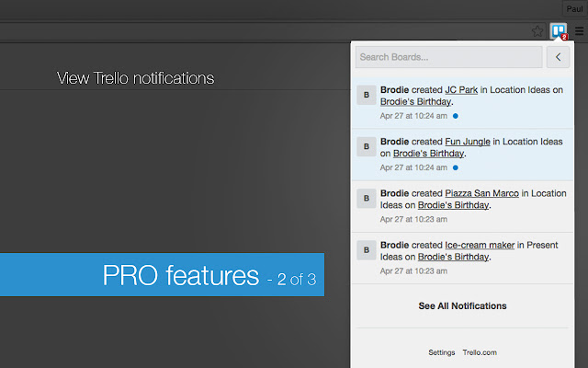This screenshot has height=368, width=588.
Task: Click the Trello extension icon in toolbar
Action: (559, 30)
